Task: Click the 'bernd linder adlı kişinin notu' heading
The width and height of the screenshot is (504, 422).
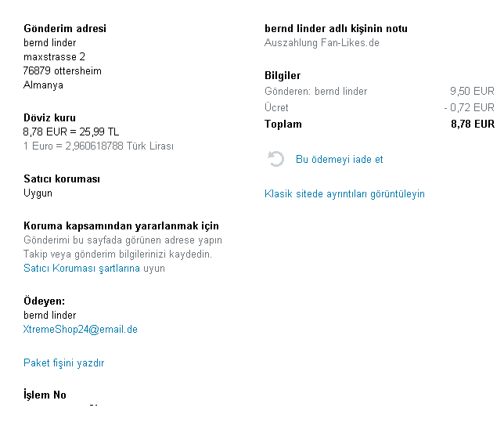Action: [336, 29]
